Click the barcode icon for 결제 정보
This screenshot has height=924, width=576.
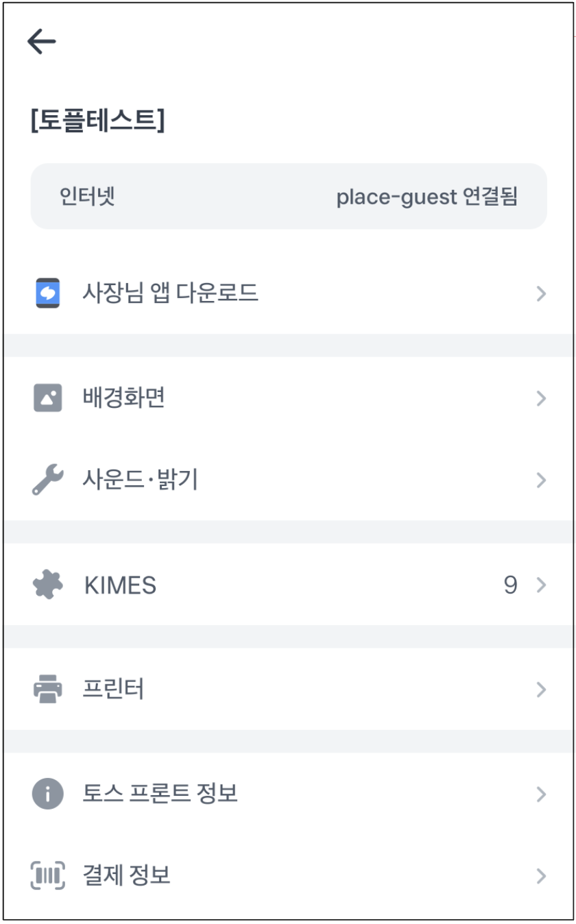48,875
